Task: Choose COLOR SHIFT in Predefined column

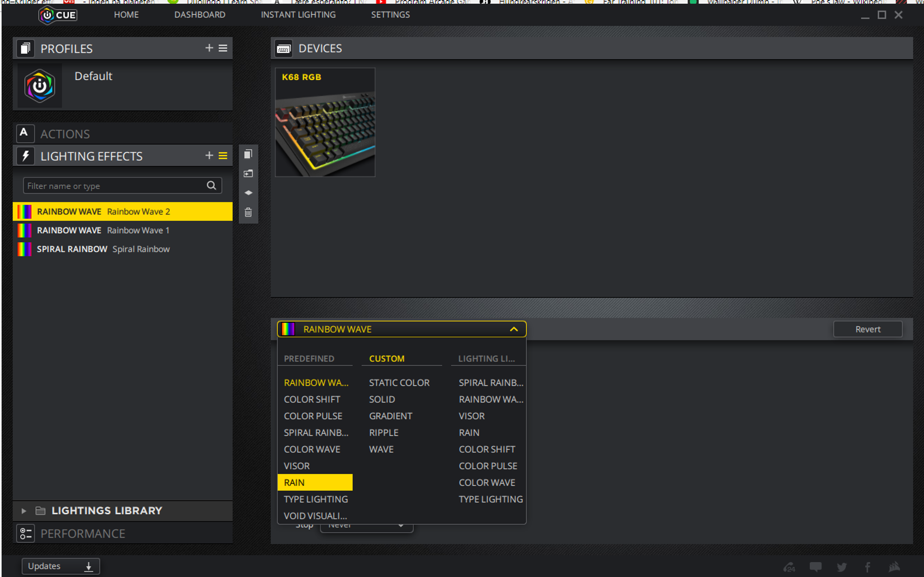Action: click(x=312, y=399)
